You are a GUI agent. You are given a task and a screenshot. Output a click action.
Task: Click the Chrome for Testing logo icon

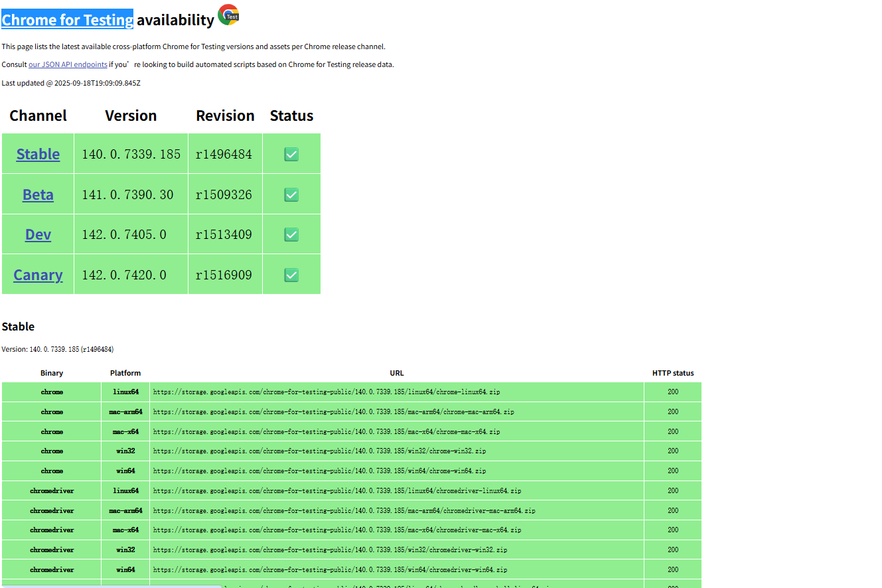point(228,15)
